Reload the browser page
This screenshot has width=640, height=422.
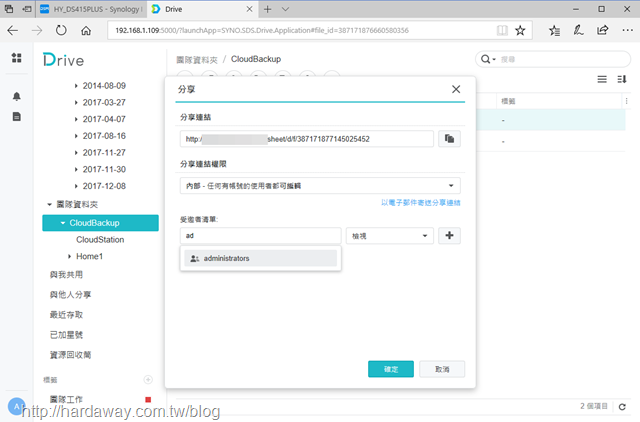61,30
